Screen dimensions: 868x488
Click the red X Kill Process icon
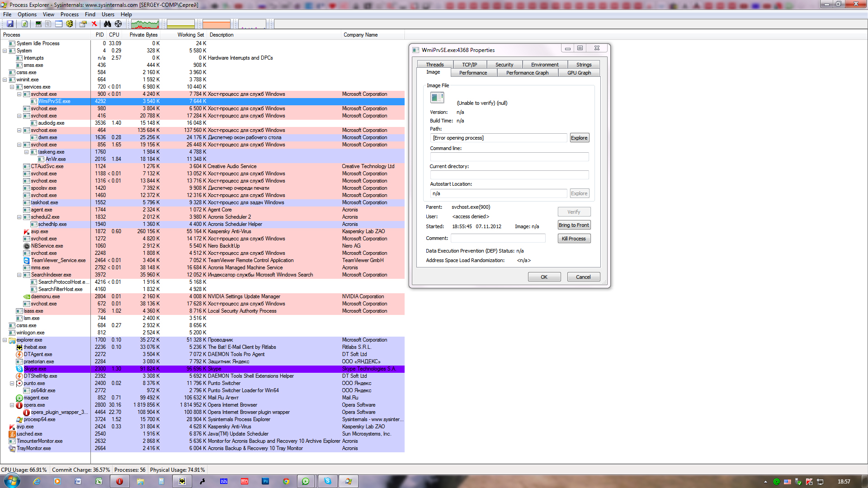coord(94,24)
